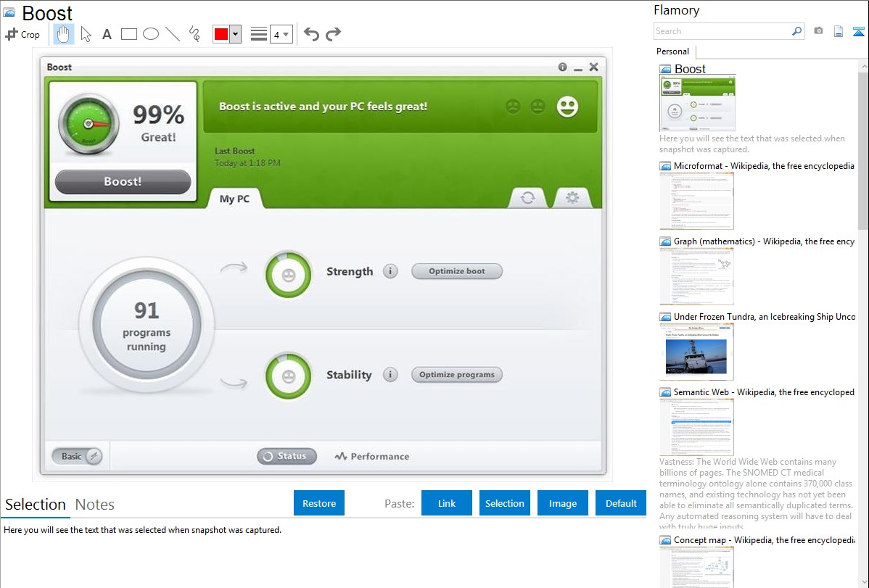Select the Concept map - Wikipedia title

765,539
